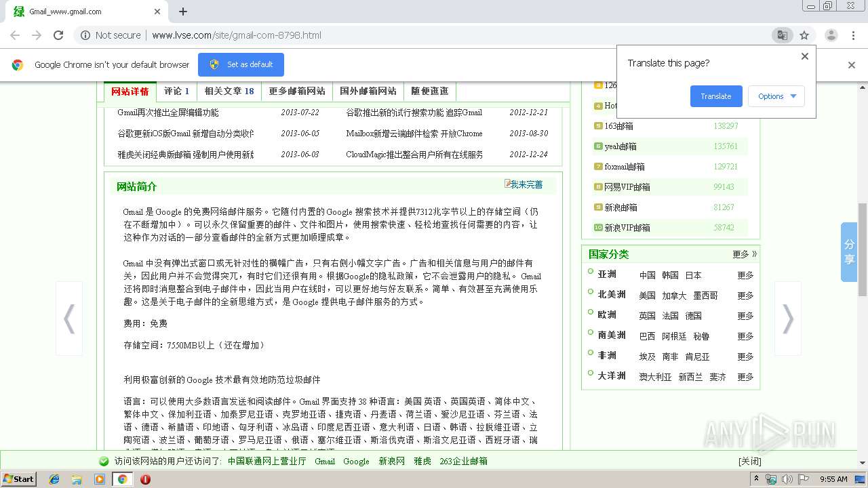Reload the current page

pyautogui.click(x=58, y=35)
